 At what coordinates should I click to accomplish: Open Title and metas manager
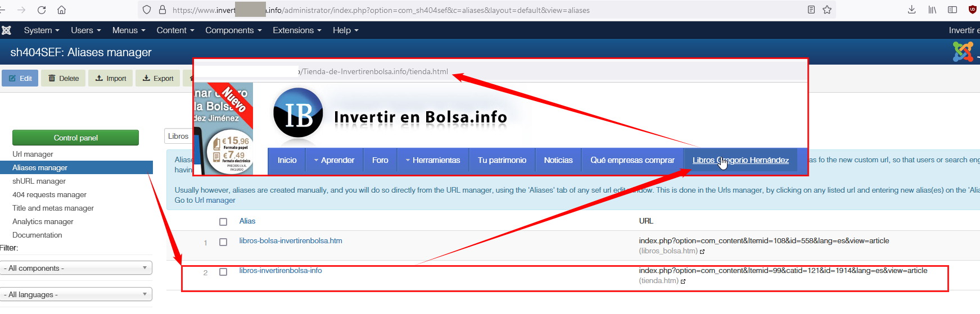53,208
